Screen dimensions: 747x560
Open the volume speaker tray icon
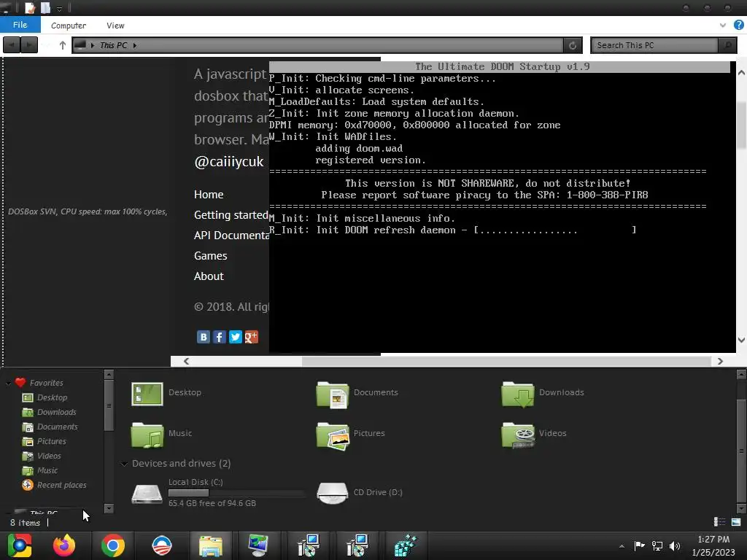pos(675,545)
